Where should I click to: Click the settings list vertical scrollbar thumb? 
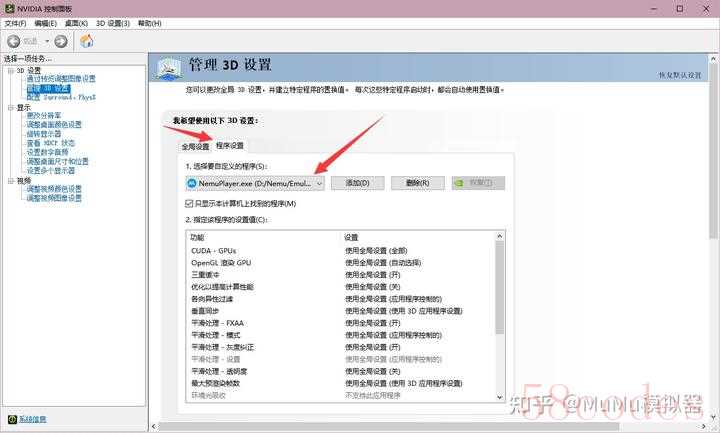coord(500,288)
